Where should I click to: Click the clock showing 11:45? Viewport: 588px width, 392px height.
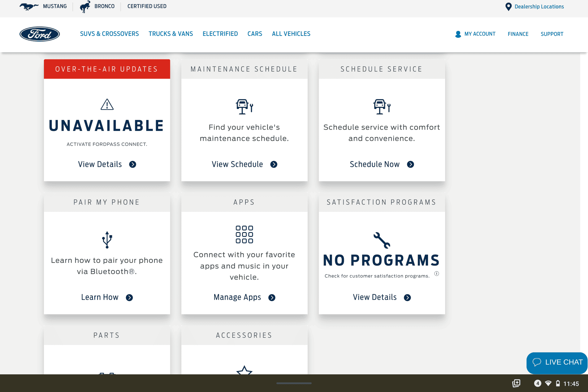click(571, 384)
